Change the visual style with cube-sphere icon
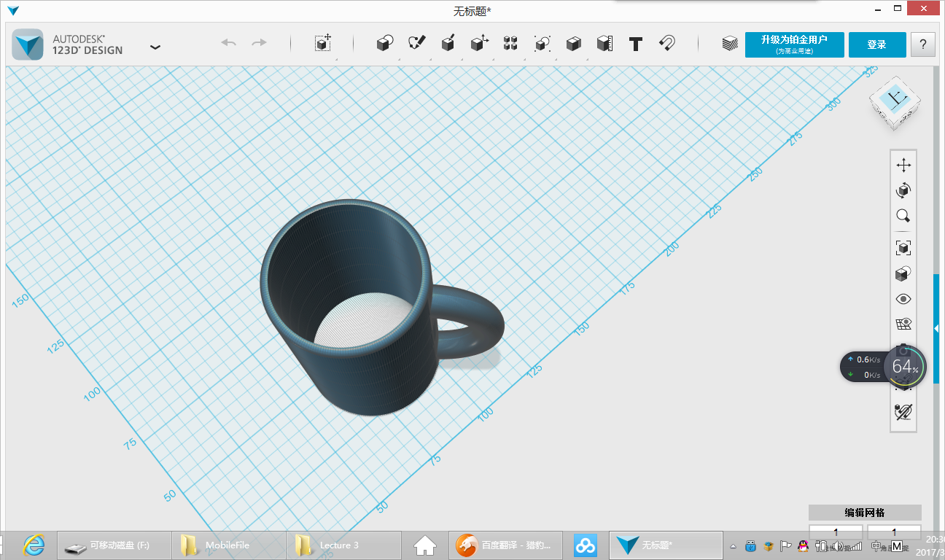 903,273
